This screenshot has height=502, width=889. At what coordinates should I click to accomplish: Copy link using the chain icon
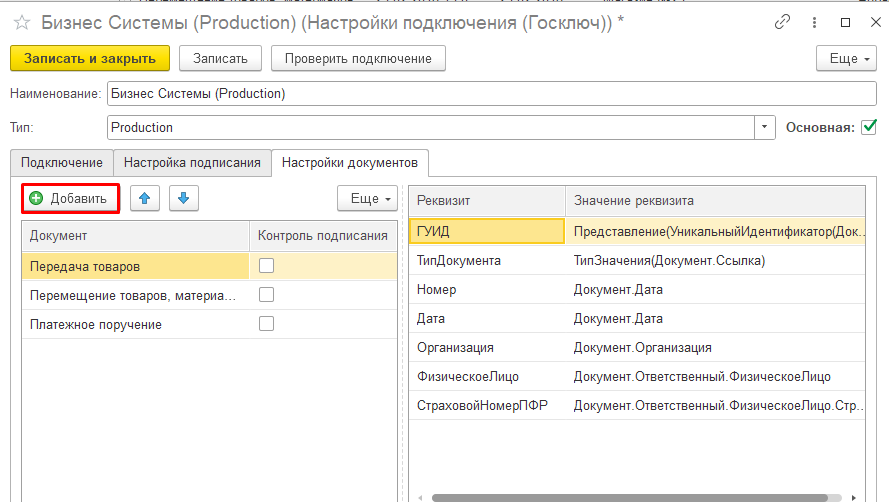(782, 22)
